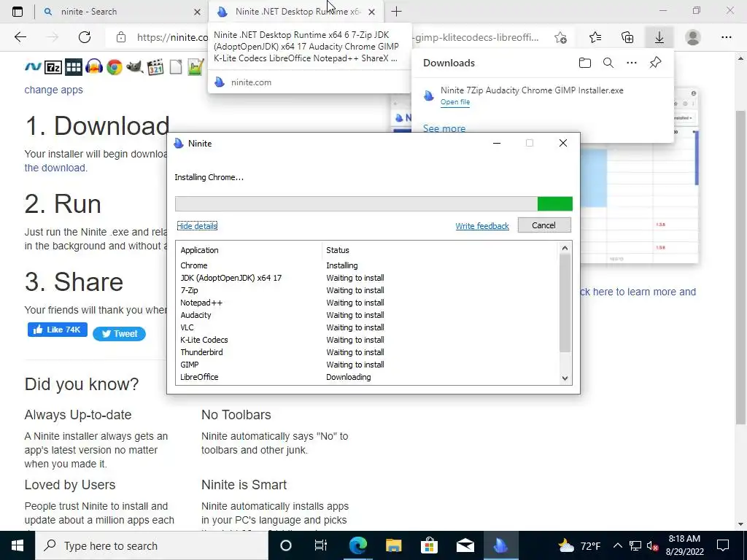
Task: Open a new browser tab
Action: (x=396, y=12)
